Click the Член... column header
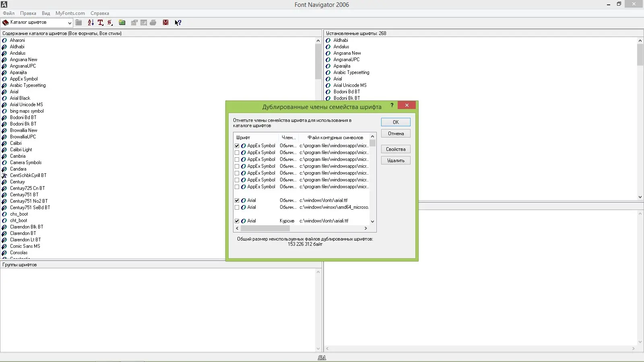Image resolution: width=644 pixels, height=362 pixels. [x=289, y=138]
